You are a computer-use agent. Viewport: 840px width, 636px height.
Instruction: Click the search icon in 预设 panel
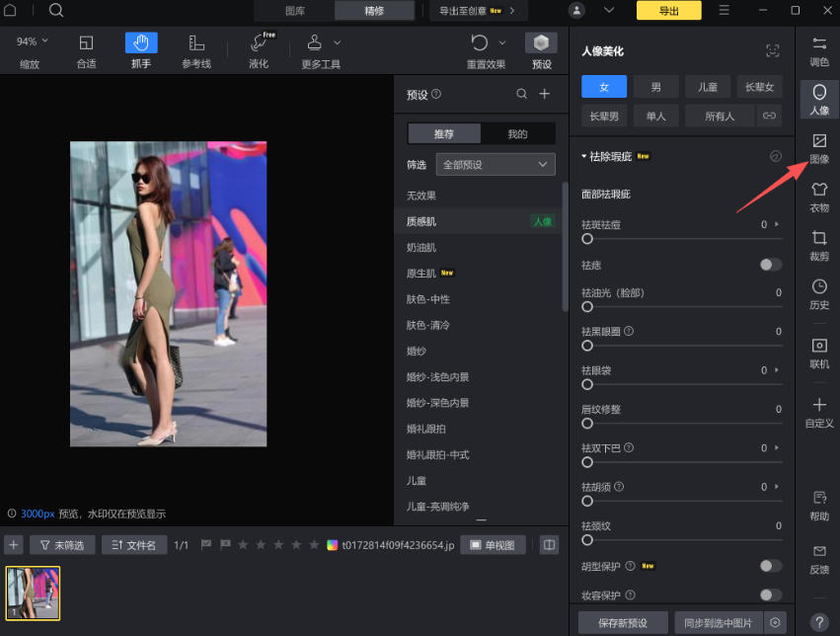[x=521, y=95]
